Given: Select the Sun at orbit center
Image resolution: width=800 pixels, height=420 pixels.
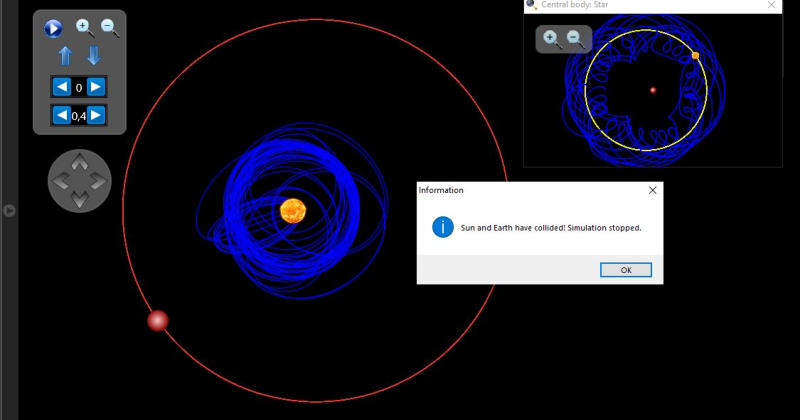Looking at the screenshot, I should [293, 211].
